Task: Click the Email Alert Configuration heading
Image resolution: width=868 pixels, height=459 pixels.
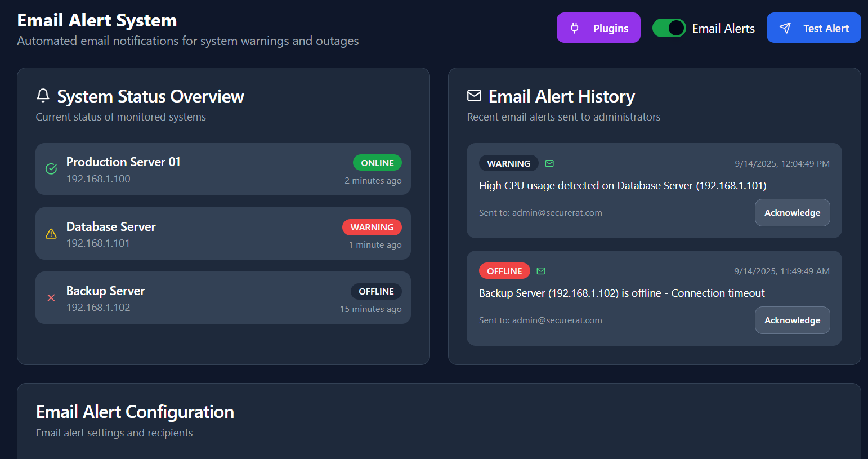Action: click(x=135, y=412)
